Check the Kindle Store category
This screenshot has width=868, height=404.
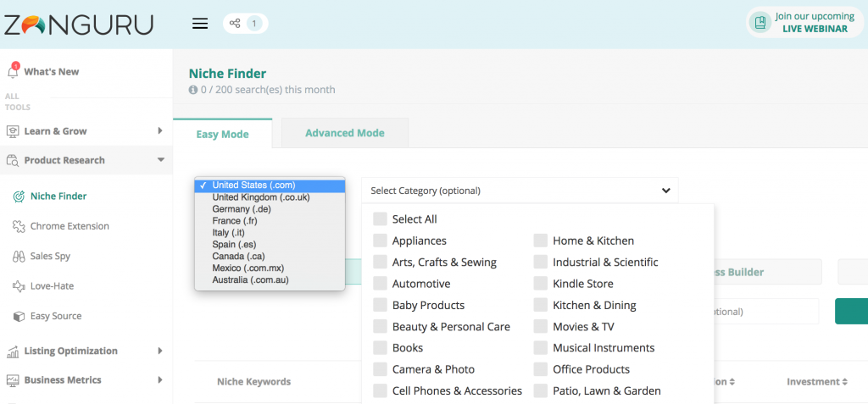pyautogui.click(x=540, y=284)
